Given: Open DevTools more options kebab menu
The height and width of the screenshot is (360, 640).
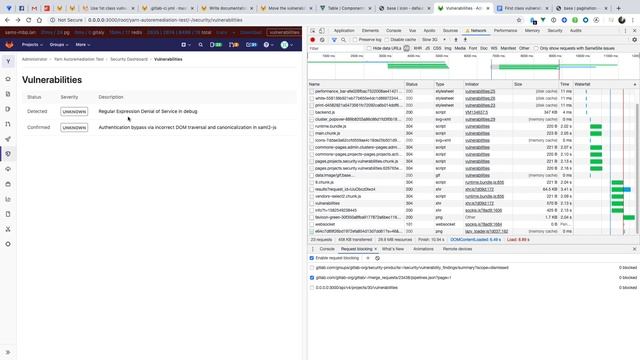Looking at the screenshot, I should [625, 31].
